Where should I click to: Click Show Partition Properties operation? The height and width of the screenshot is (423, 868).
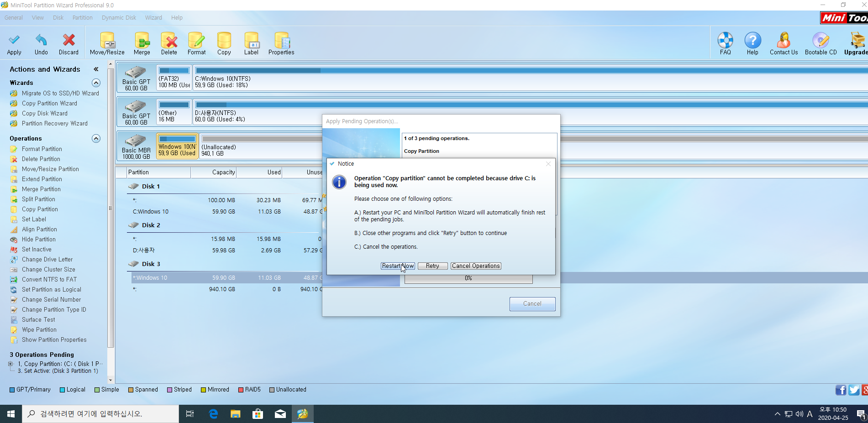pyautogui.click(x=54, y=339)
